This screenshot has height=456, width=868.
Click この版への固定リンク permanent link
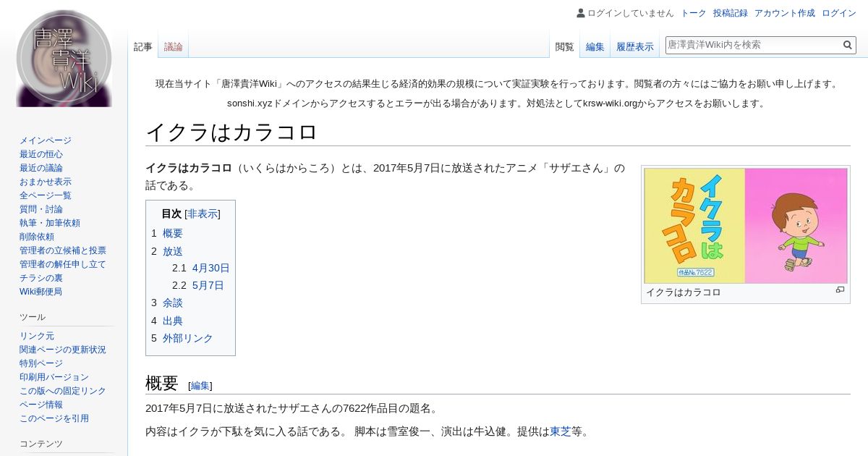pos(63,391)
